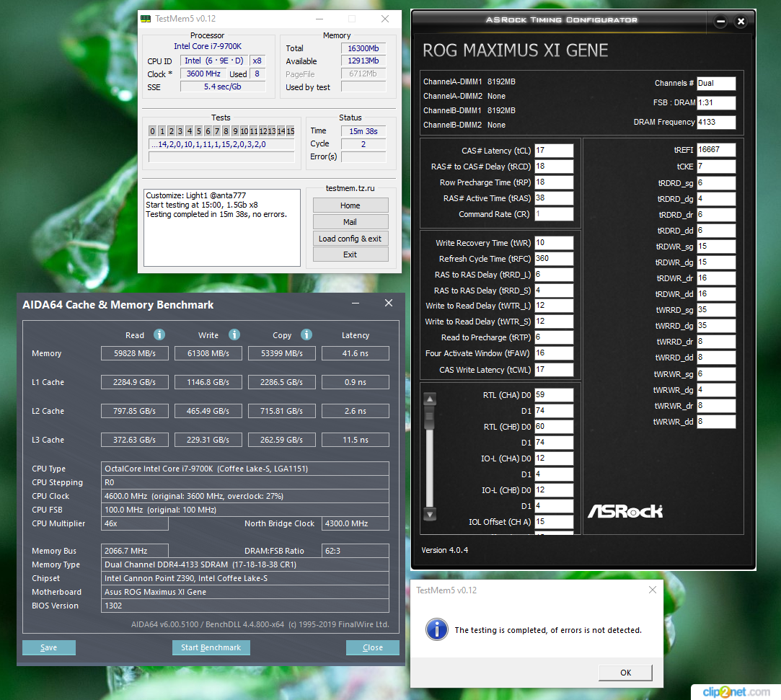Minimize the TestMem5 main window

point(319,19)
